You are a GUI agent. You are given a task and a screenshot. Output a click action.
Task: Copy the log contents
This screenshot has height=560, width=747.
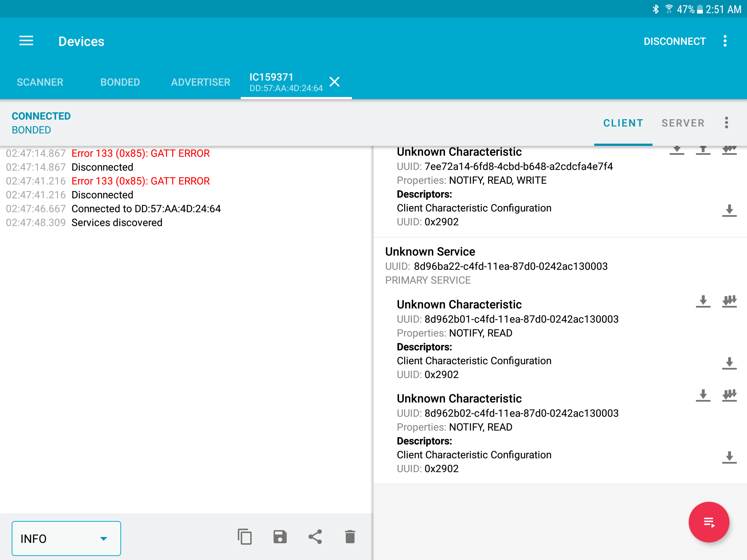[244, 537]
